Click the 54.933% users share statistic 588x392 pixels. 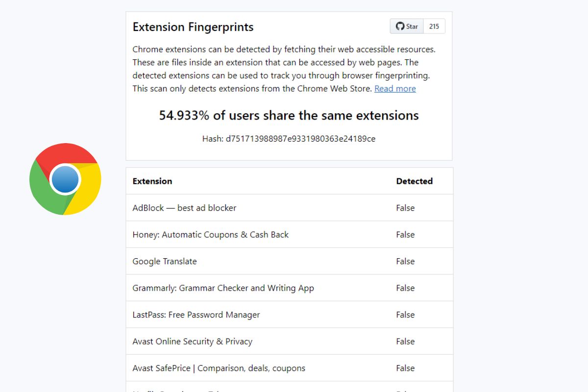point(289,116)
